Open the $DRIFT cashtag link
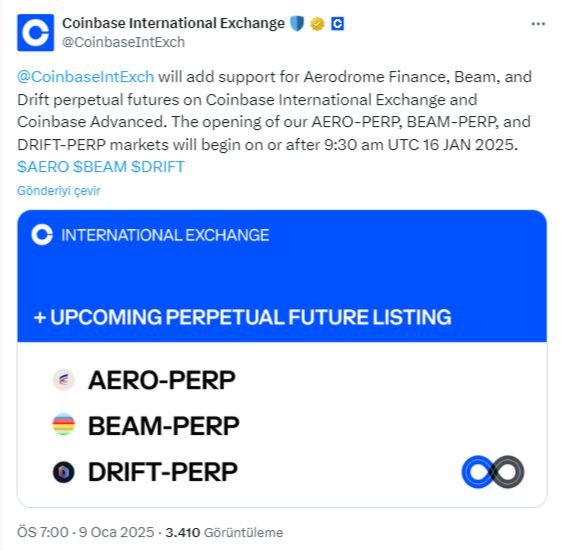Screen dimensions: 562x551 pos(158,167)
